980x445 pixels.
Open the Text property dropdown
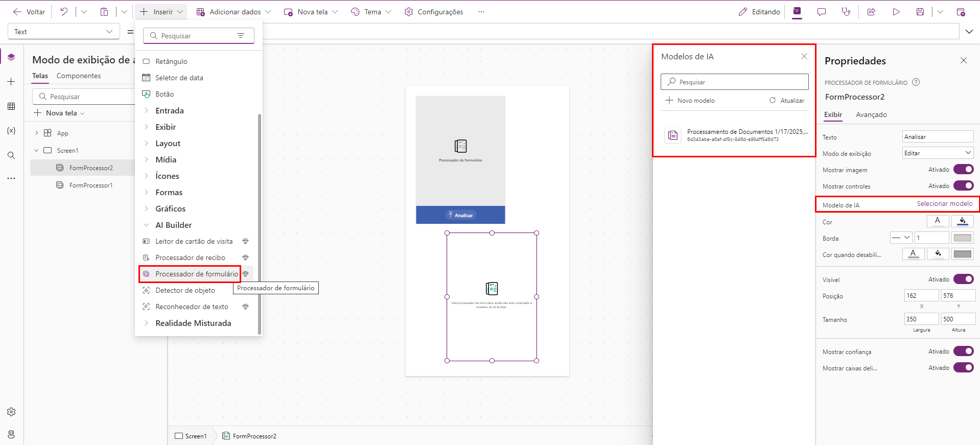click(x=64, y=32)
